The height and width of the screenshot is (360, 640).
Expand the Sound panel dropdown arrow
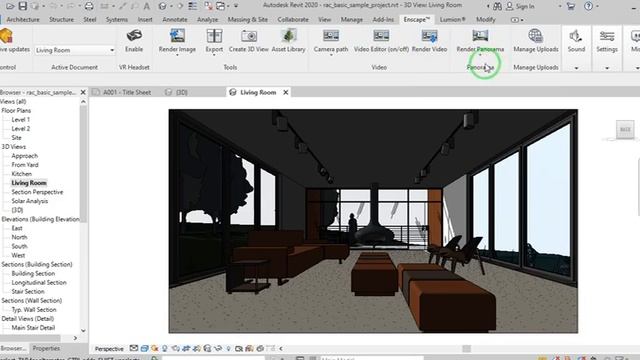point(576,68)
